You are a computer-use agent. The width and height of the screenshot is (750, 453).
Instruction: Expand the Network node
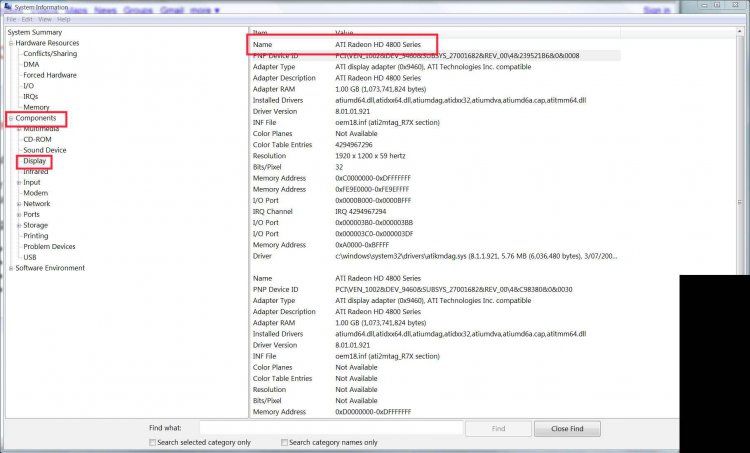coord(19,204)
